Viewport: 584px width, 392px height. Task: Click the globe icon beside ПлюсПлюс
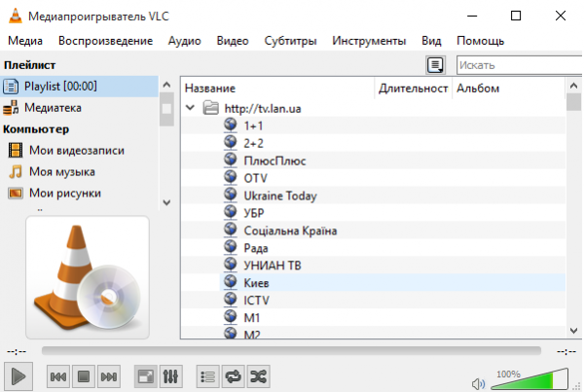[231, 160]
